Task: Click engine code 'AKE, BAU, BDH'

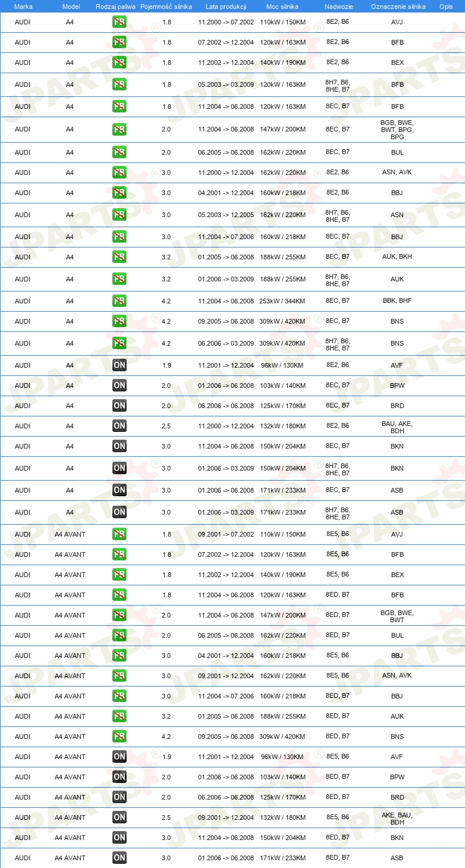Action: click(x=397, y=818)
